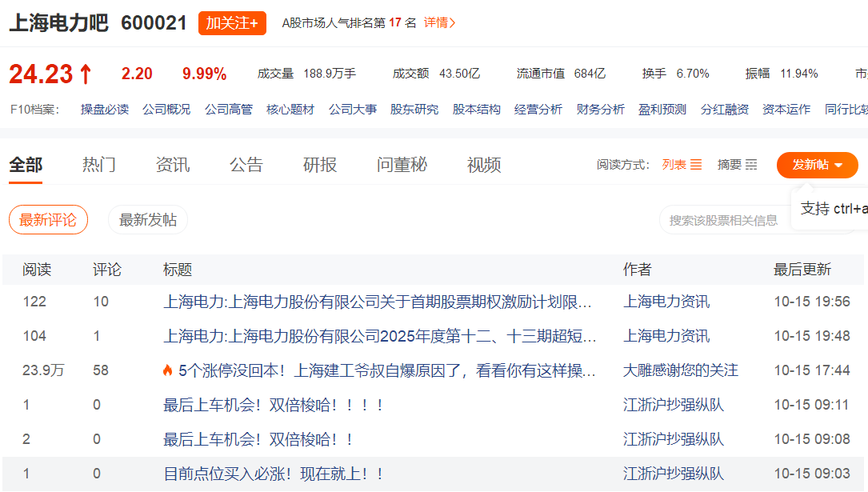This screenshot has width=868, height=492.
Task: Click the 23.9万 read count cell
Action: click(x=43, y=370)
